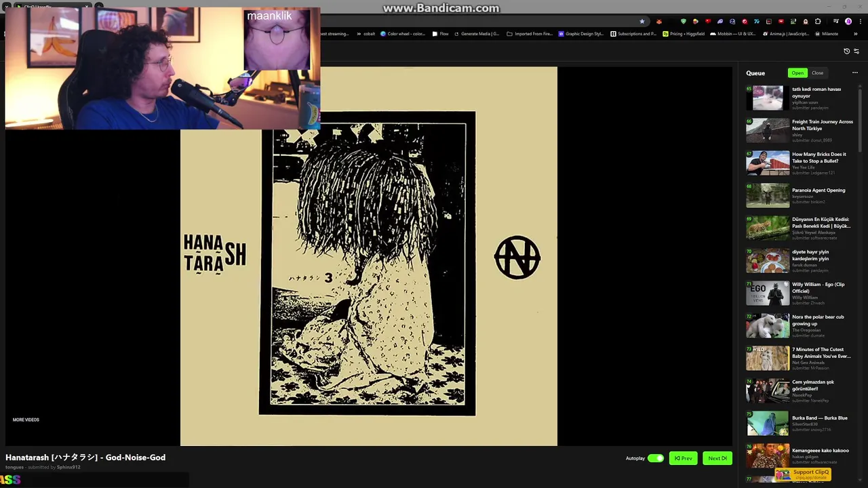Open the cobalt bookmark

[365, 33]
